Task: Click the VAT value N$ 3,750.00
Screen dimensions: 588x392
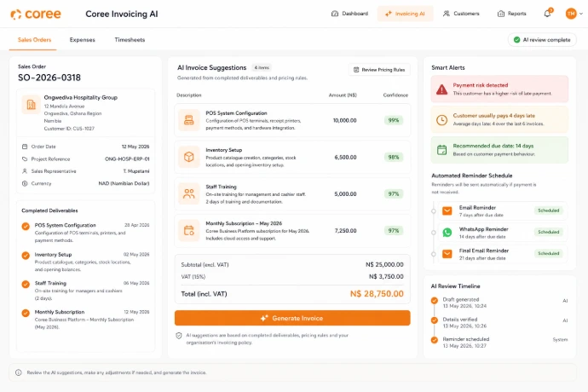Action: (386, 276)
